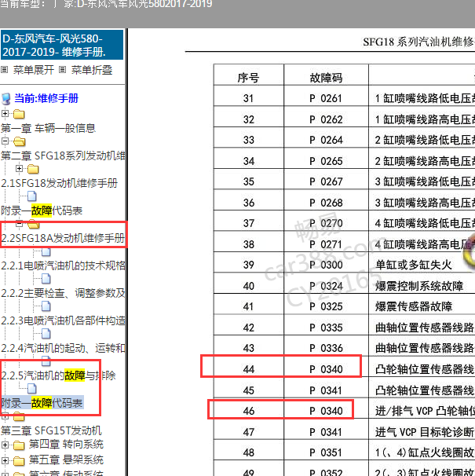475x476 pixels.
Task: Expand the 第五章 悬架系统 node
Action: coord(5,460)
